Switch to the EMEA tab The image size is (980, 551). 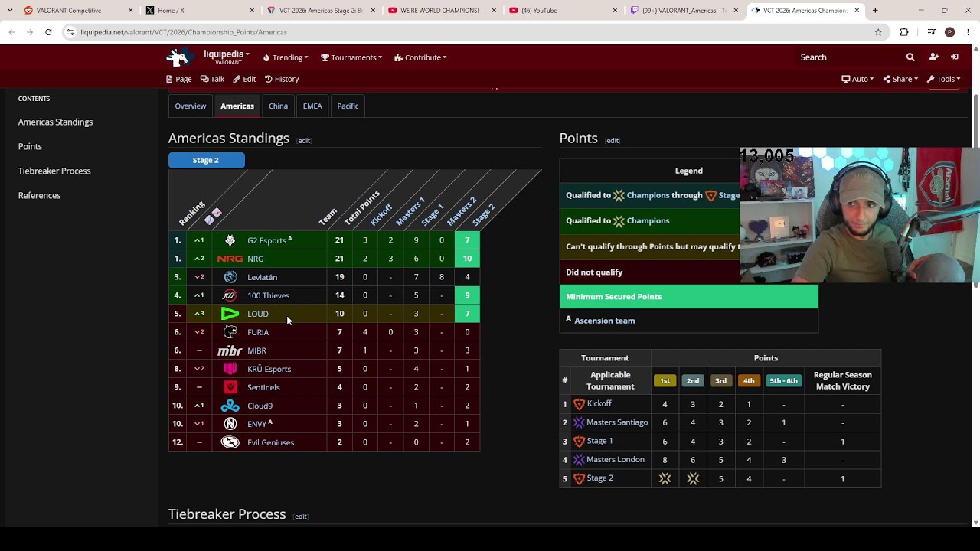point(312,106)
